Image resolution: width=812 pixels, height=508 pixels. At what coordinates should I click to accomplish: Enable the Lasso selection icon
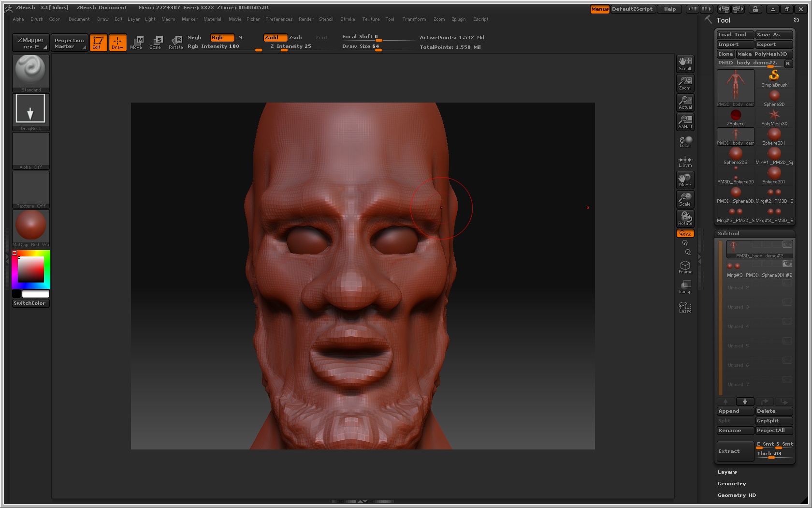pyautogui.click(x=685, y=307)
